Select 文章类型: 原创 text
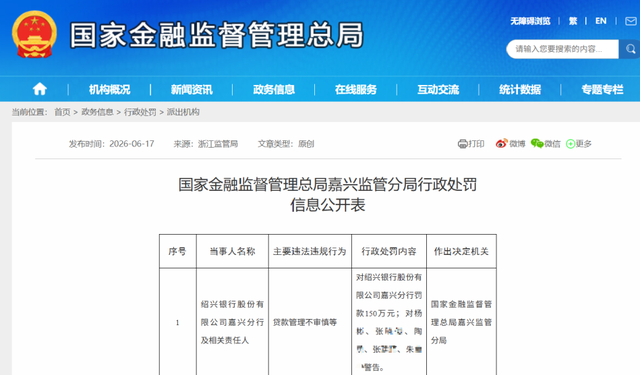The image size is (640, 375). [286, 144]
